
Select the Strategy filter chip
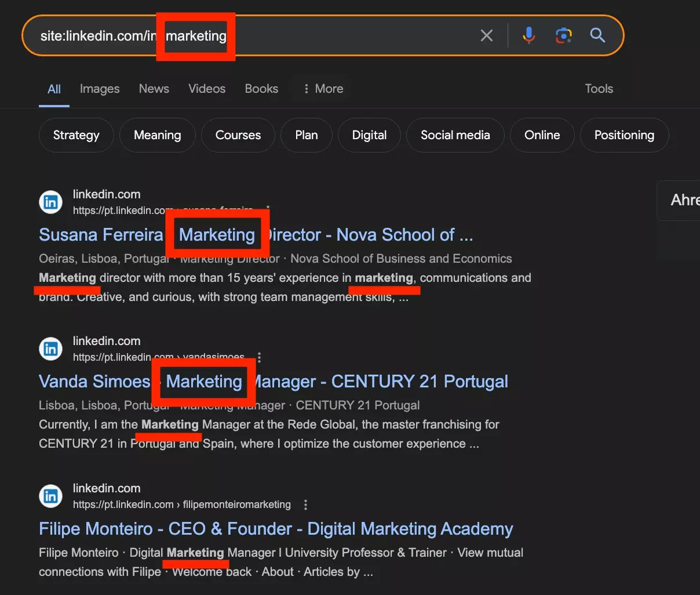[x=76, y=135]
